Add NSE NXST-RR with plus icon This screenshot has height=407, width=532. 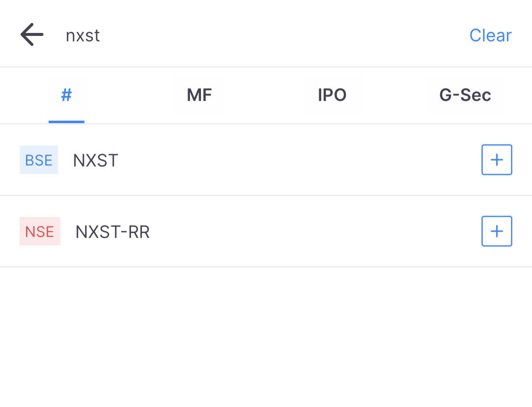[x=497, y=231]
